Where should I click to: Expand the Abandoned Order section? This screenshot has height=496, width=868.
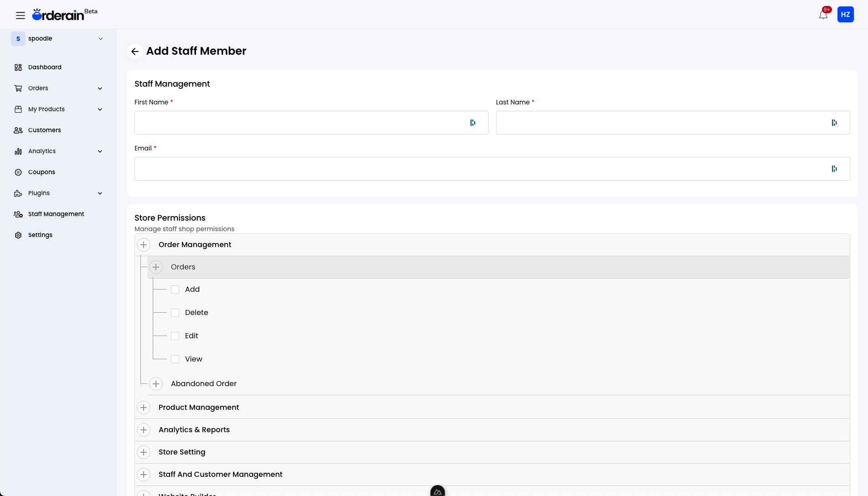pyautogui.click(x=156, y=383)
